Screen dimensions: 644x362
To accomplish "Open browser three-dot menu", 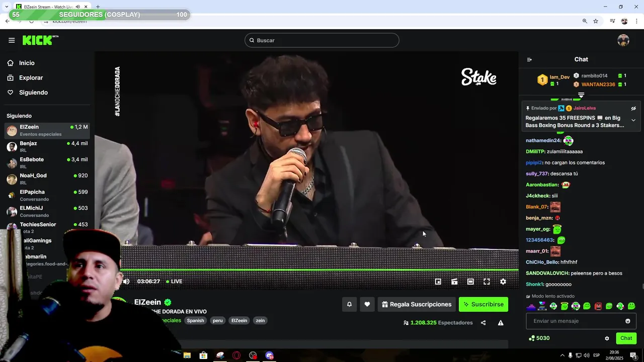I will tap(636, 21).
